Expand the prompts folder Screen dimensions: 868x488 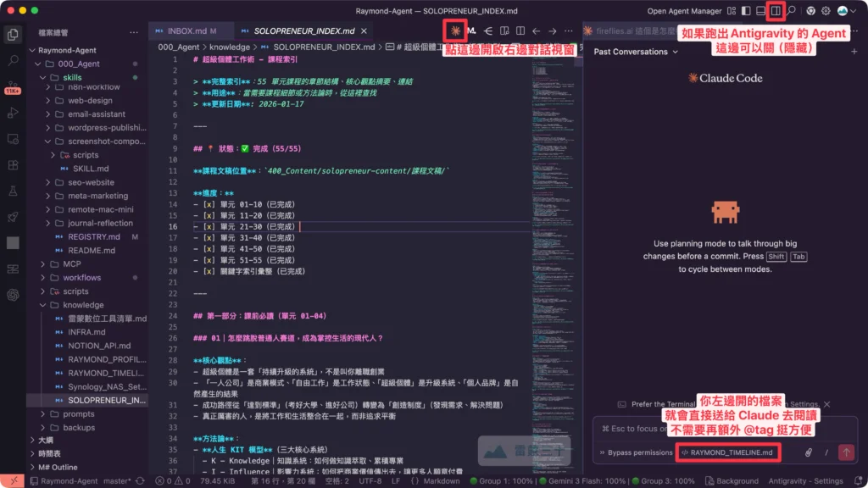[x=73, y=414]
